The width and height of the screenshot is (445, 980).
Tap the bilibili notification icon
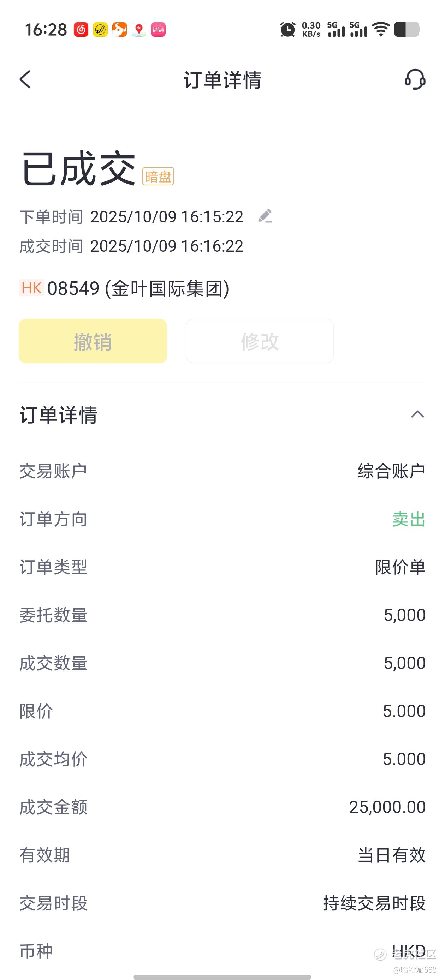point(158,30)
